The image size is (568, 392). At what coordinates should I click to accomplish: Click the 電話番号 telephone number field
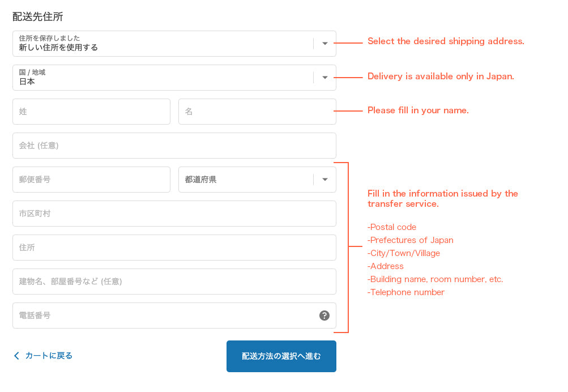click(164, 316)
